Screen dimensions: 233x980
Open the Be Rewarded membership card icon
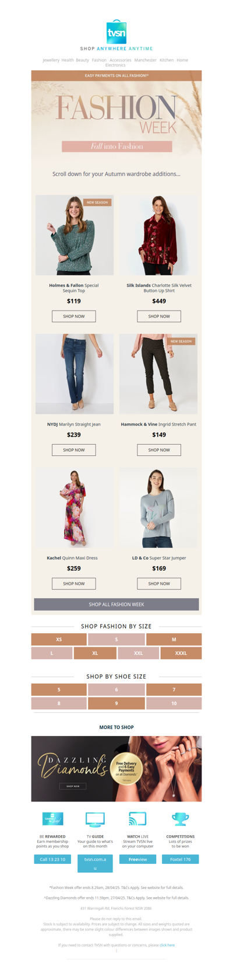point(53,819)
